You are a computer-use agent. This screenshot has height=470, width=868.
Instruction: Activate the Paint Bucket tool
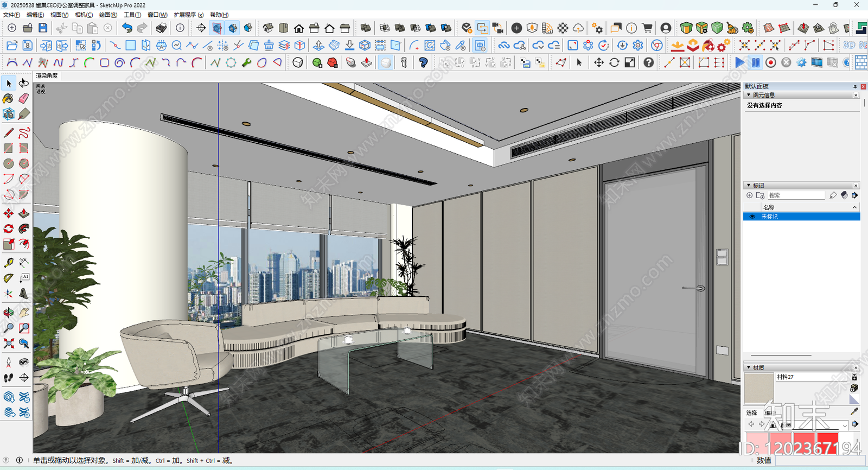coord(9,98)
